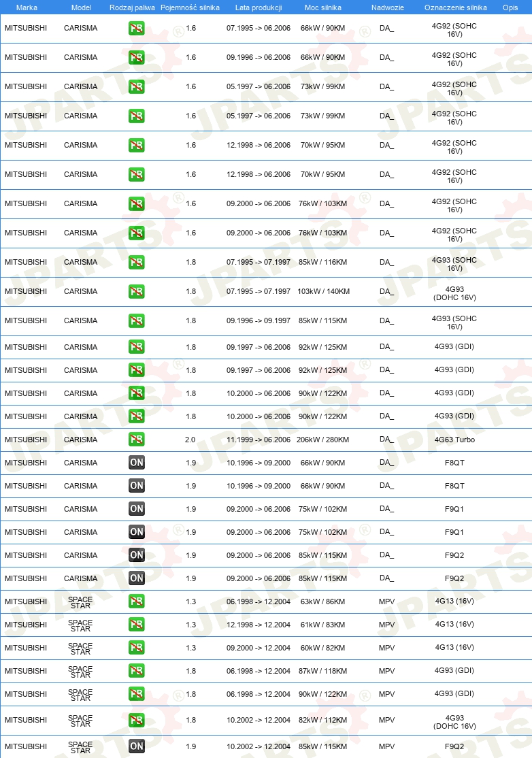Click petrol icon in the 09.1996 -> 09.1997 row

coord(137,321)
